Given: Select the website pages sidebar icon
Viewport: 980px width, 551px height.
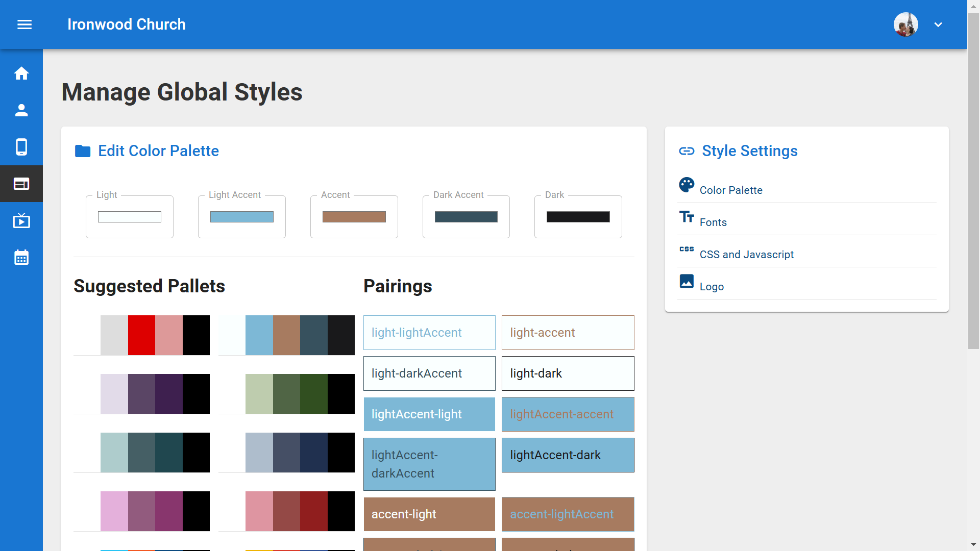Looking at the screenshot, I should coord(21,184).
